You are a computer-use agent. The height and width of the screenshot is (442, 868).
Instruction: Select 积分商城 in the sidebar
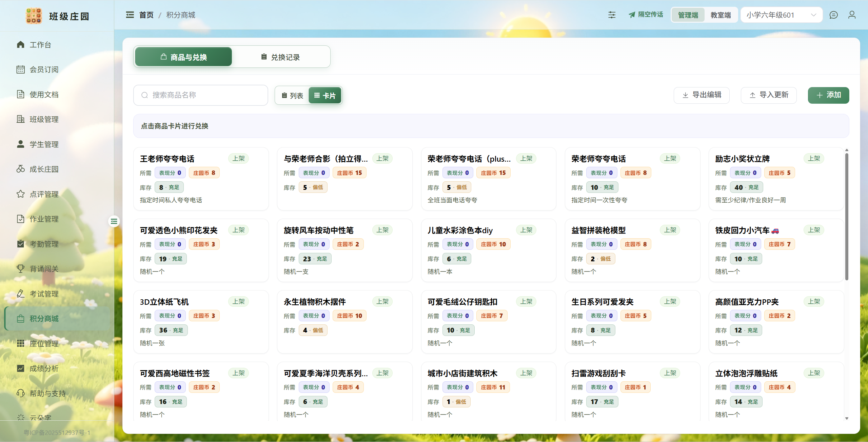(x=57, y=319)
